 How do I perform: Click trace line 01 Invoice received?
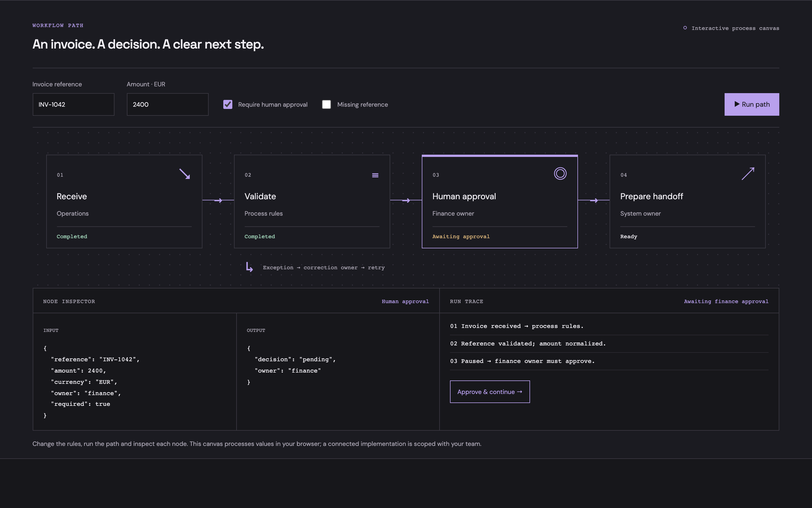tap(517, 326)
